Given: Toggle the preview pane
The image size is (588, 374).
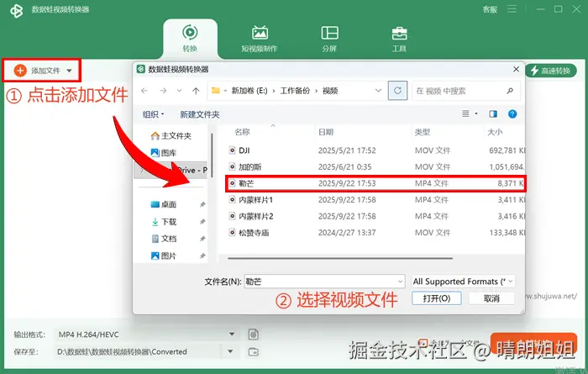Looking at the screenshot, I should point(493,113).
